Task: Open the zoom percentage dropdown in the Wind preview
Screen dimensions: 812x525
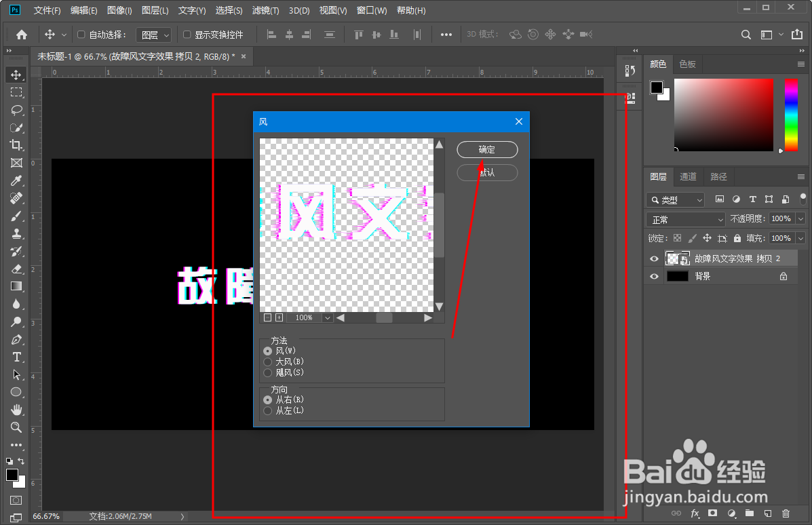Action: coord(328,317)
